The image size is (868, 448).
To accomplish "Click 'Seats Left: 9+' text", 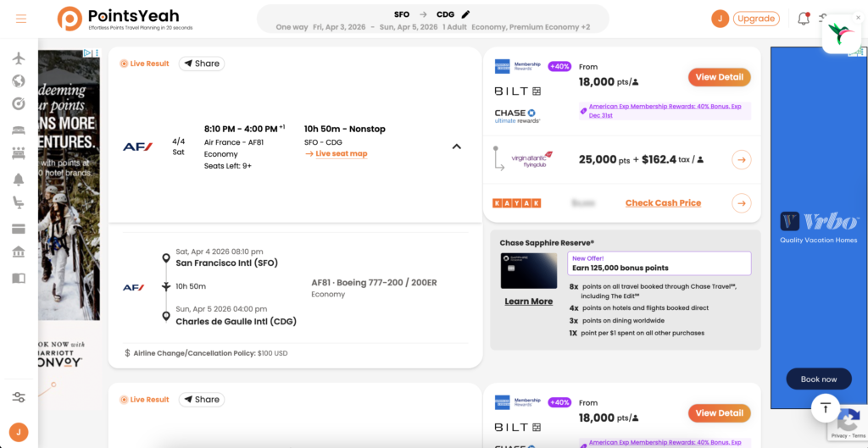I will coord(227,165).
